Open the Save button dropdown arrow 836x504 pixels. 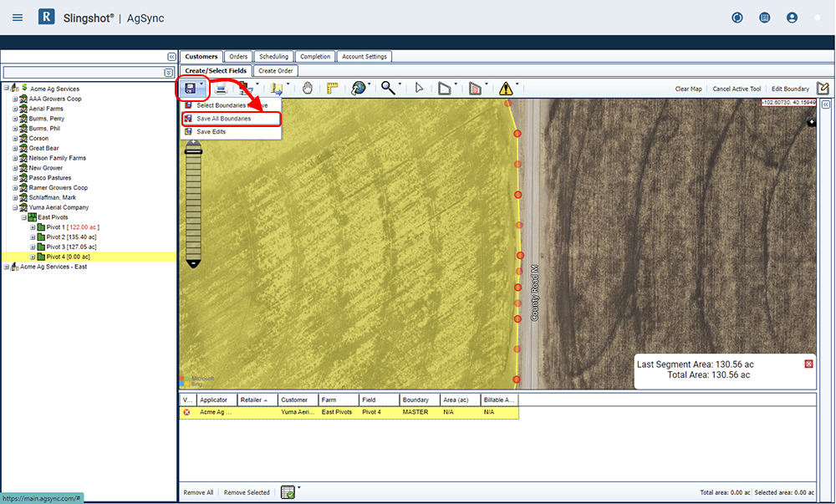(x=201, y=84)
